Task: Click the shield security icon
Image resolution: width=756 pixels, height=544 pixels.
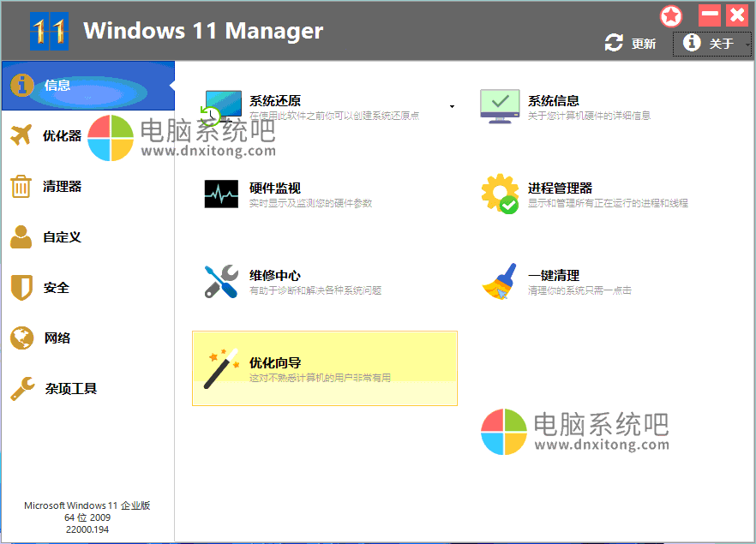Action: coord(21,288)
